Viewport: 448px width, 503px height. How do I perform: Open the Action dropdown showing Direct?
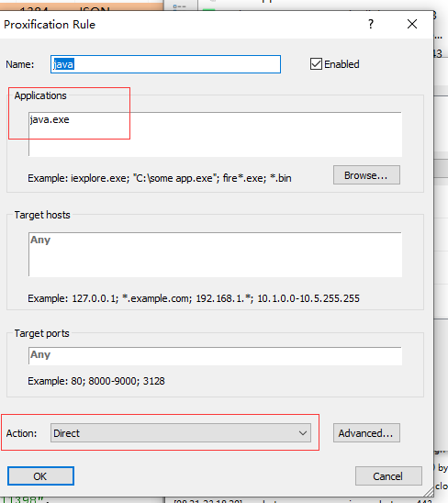pyautogui.click(x=180, y=433)
